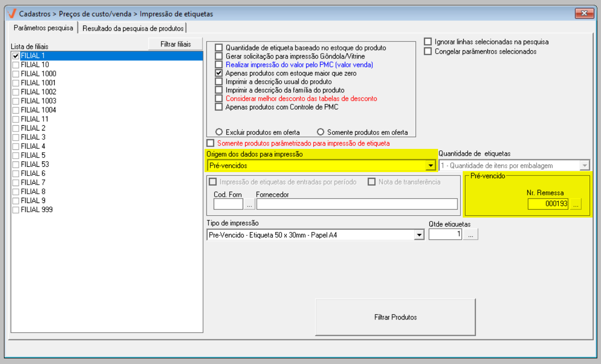Image resolution: width=601 pixels, height=364 pixels.
Task: Enable Imprimir a descrição usual do produto
Action: [x=219, y=82]
